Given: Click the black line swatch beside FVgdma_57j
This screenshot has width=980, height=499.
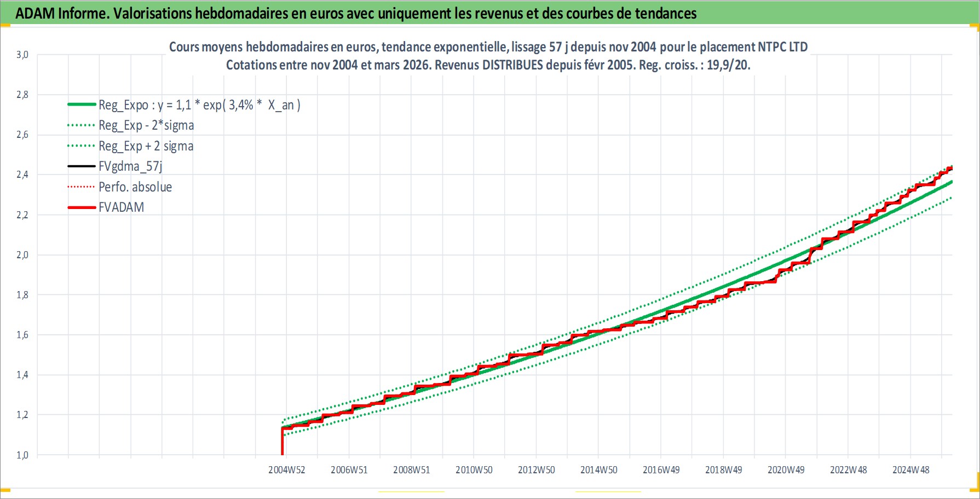Looking at the screenshot, I should [x=81, y=166].
